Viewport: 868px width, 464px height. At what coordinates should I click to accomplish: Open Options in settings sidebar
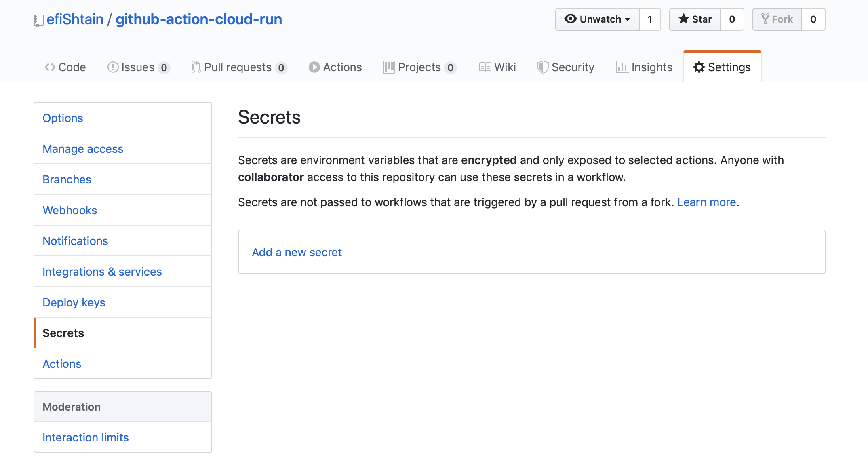[123, 118]
